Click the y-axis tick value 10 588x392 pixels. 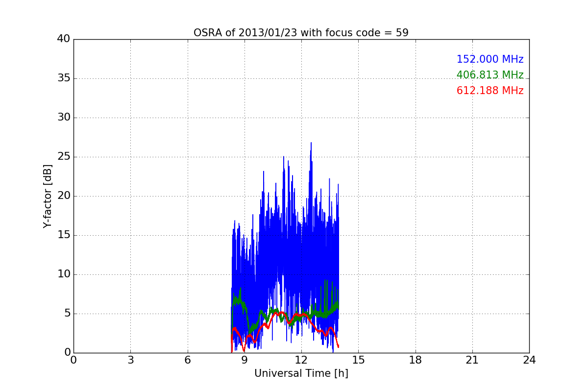tap(63, 274)
